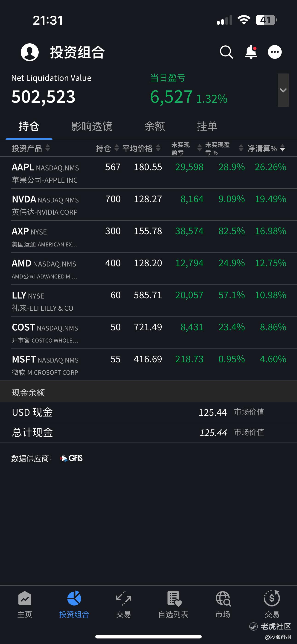Go to 主页 home icon in bottom bar
This screenshot has height=644, width=297.
click(x=25, y=604)
